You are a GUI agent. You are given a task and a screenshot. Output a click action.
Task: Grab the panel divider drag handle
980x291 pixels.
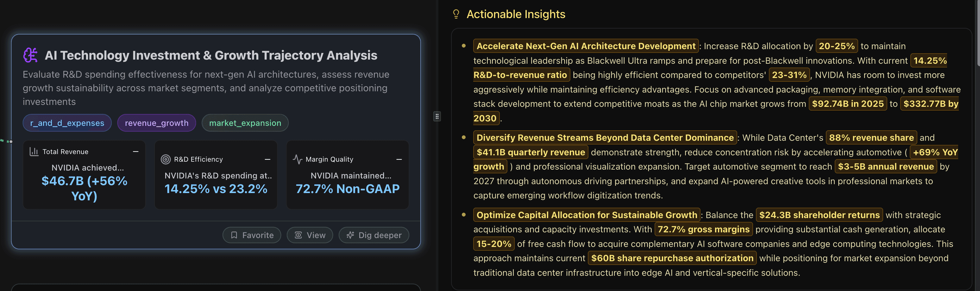pos(437,116)
